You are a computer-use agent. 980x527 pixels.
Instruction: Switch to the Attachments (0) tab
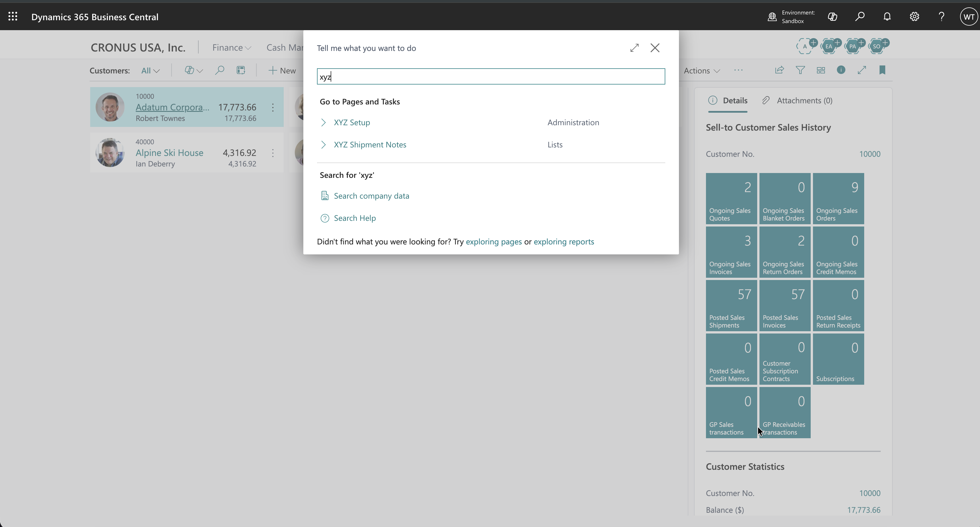pyautogui.click(x=797, y=101)
